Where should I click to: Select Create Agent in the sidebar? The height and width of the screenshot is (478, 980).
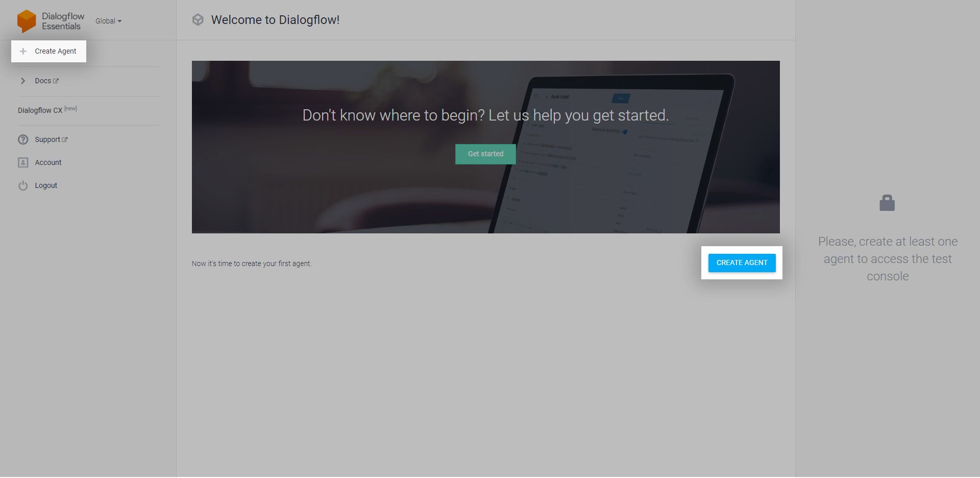tap(55, 51)
